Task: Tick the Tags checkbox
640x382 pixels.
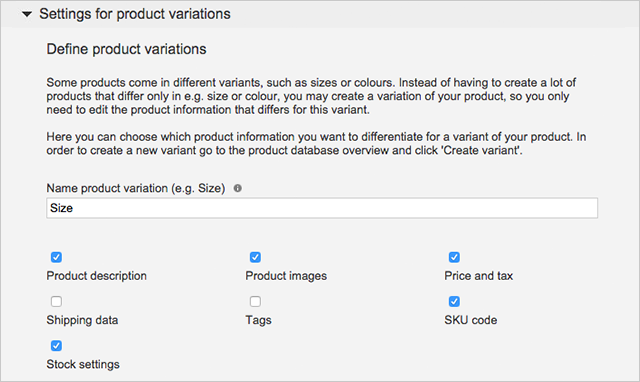Action: (x=255, y=301)
